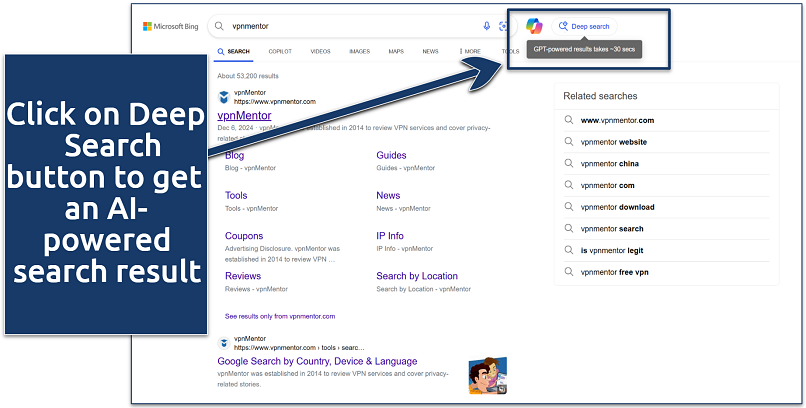Select related search is vpnmentor legit
Image resolution: width=806 pixels, height=408 pixels.
click(x=612, y=250)
